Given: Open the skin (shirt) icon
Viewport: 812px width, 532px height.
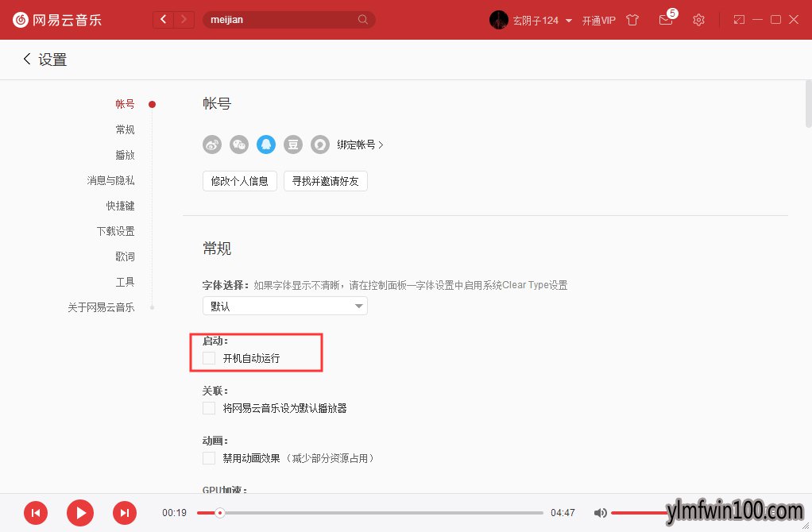Looking at the screenshot, I should (632, 20).
